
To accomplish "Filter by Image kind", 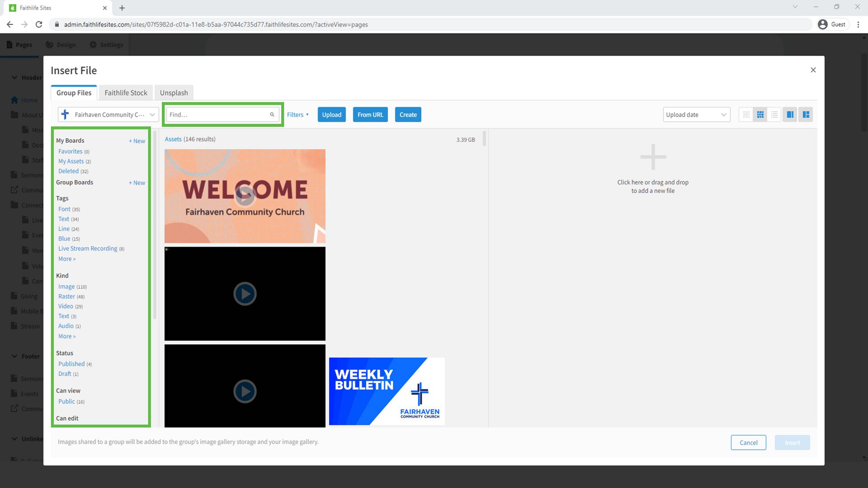I will point(66,286).
